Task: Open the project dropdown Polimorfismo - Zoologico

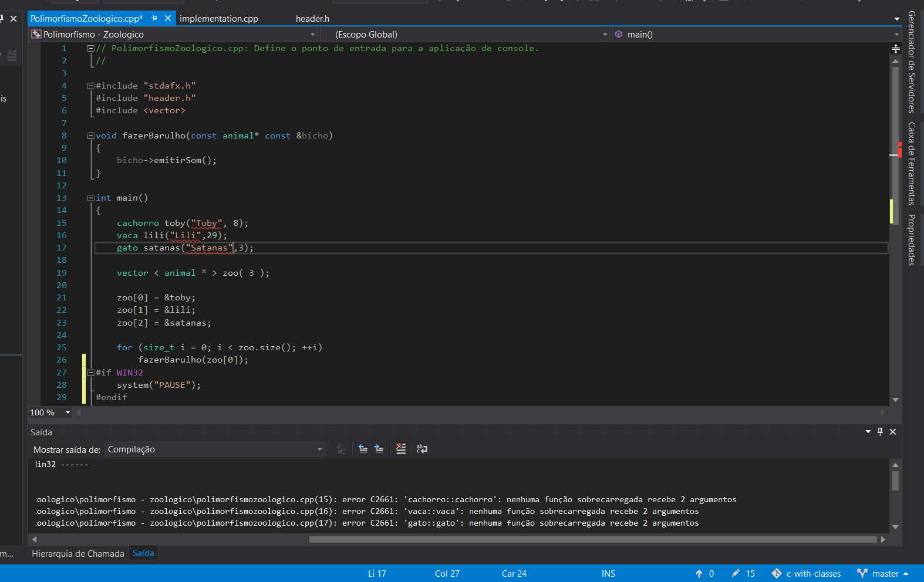Action: coord(174,35)
